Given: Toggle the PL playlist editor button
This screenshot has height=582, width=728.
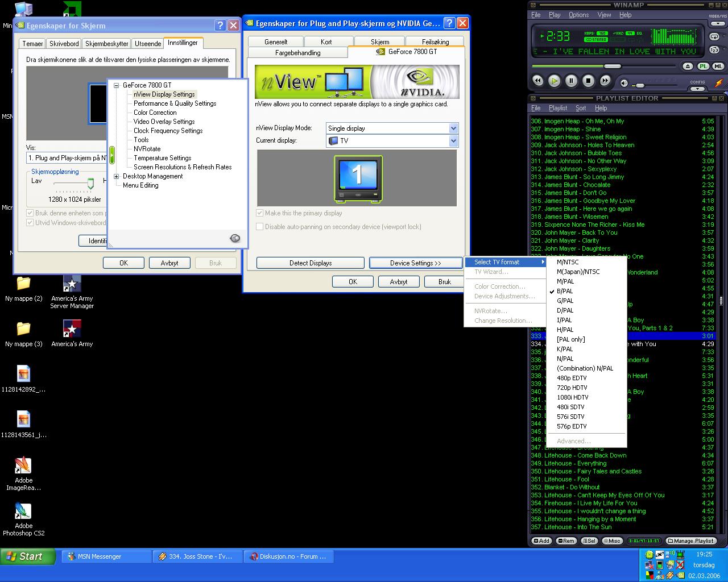Looking at the screenshot, I should point(704,66).
